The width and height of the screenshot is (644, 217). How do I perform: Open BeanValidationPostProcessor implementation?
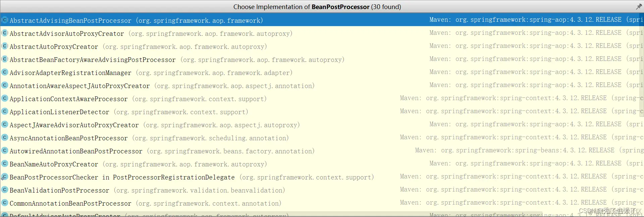(59, 190)
